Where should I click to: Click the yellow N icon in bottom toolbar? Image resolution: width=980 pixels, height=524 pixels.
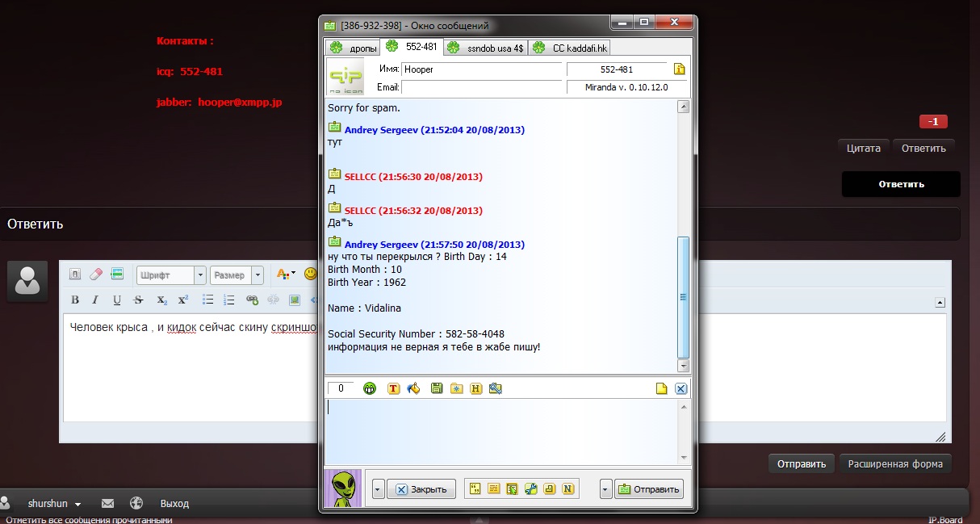coord(568,488)
